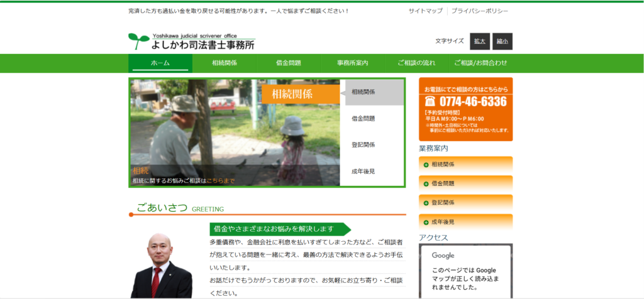Open the サイトマップ link

tap(425, 11)
